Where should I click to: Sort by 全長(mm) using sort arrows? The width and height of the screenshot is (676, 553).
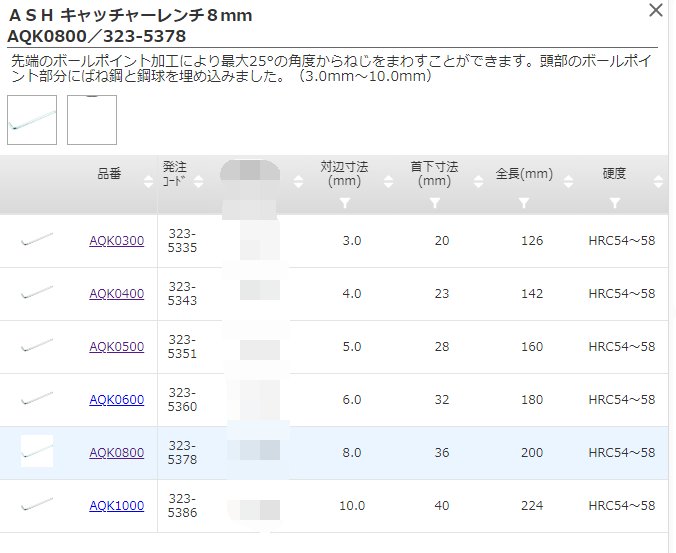click(568, 181)
